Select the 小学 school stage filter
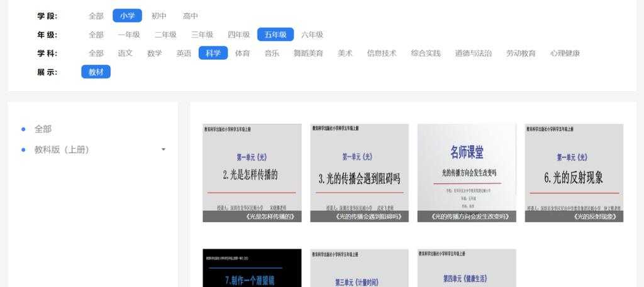 127,16
